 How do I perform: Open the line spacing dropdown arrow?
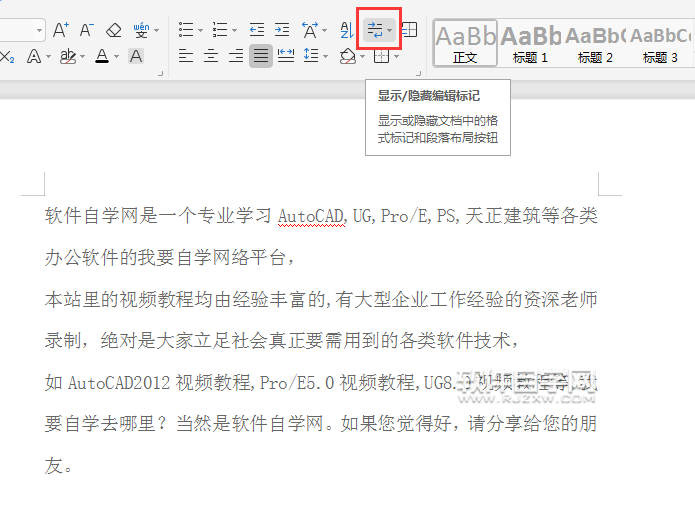(325, 57)
